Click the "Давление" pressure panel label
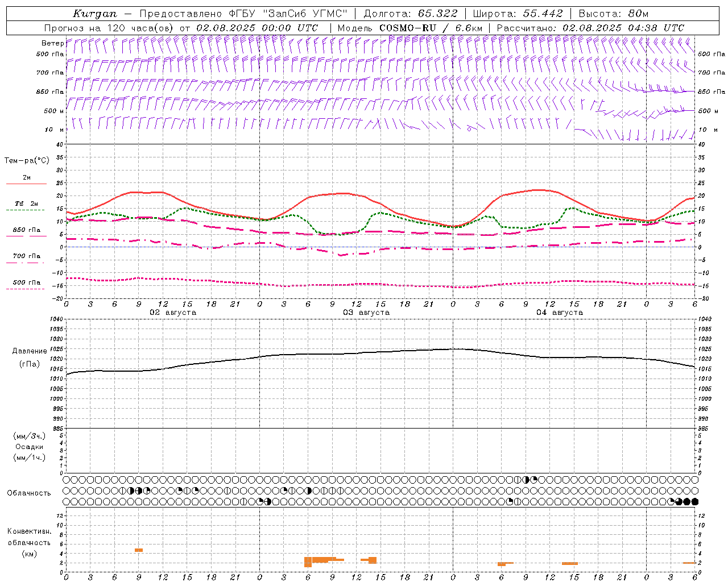Viewport: 728px width, 582px height. point(30,351)
